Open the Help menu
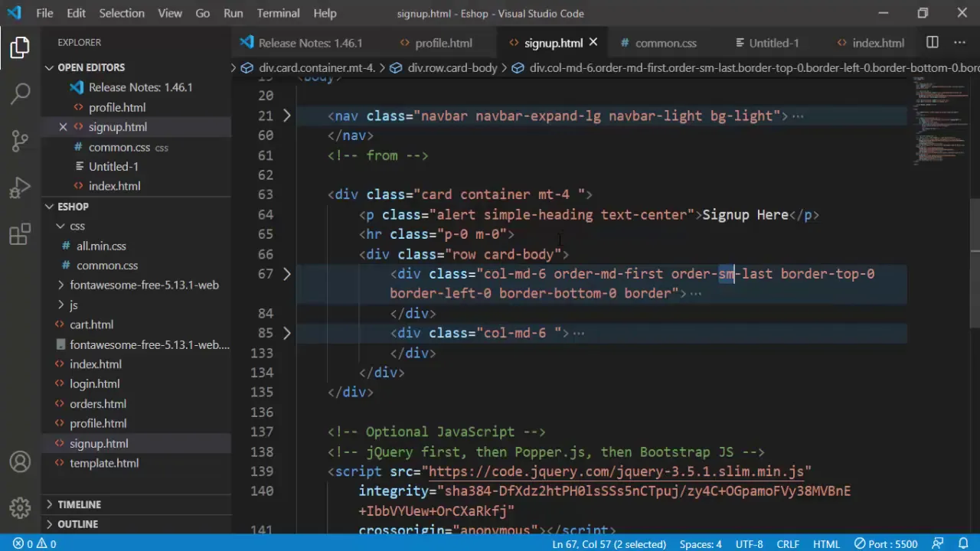Image resolution: width=980 pixels, height=551 pixels. point(325,13)
